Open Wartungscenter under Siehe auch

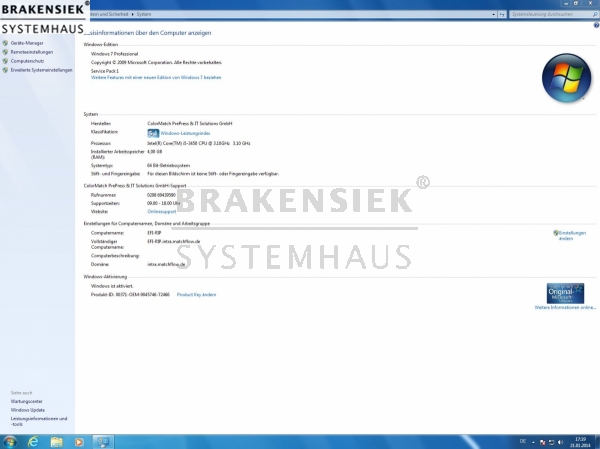[x=26, y=402]
